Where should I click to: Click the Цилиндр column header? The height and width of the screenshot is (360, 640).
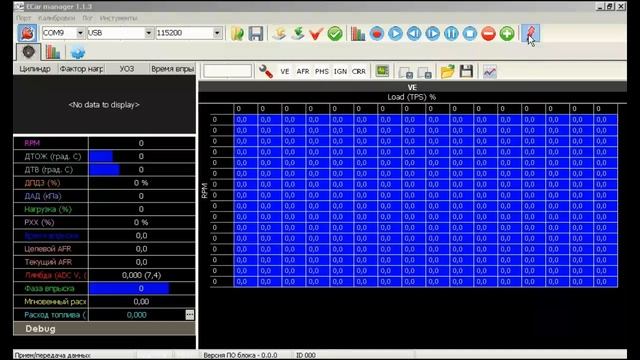tap(35, 69)
